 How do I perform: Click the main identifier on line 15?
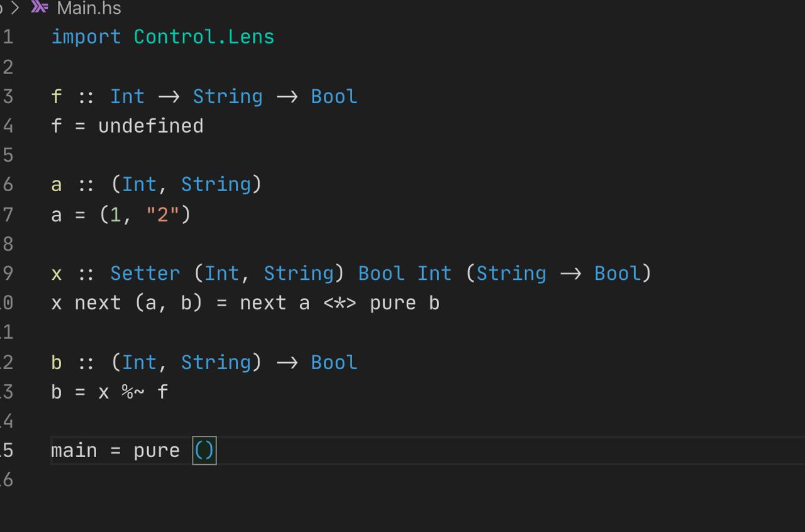click(74, 451)
